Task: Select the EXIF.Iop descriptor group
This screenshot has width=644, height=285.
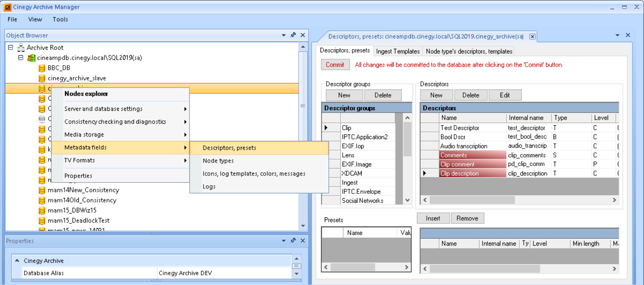Action: tap(368, 146)
